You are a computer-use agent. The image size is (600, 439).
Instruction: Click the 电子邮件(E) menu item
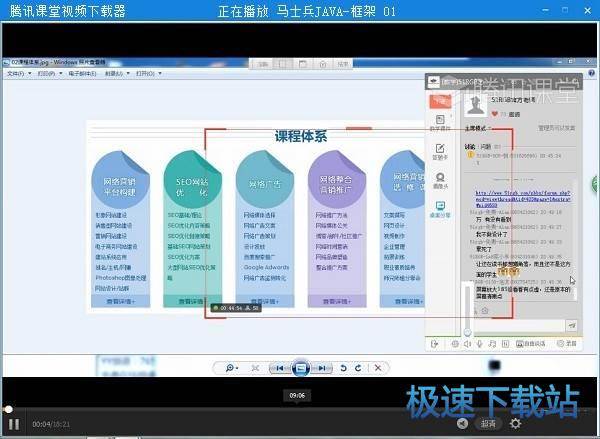tap(82, 73)
